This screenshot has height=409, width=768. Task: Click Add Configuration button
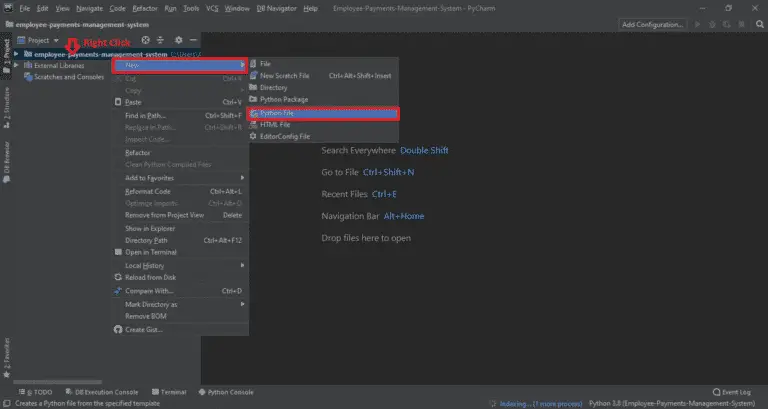tap(652, 24)
